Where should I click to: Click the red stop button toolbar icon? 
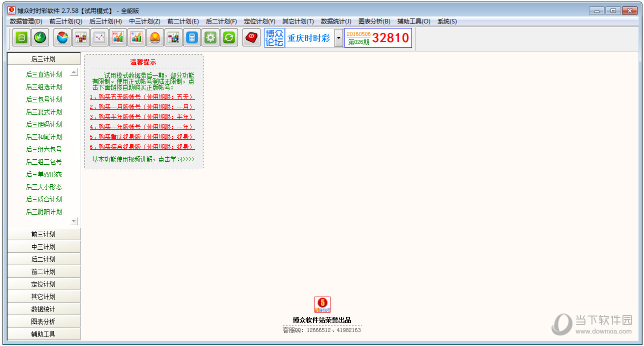(251, 37)
